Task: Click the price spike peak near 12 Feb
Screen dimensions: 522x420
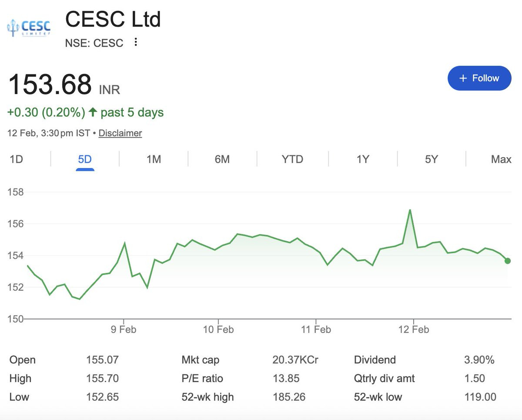Action: click(x=410, y=210)
